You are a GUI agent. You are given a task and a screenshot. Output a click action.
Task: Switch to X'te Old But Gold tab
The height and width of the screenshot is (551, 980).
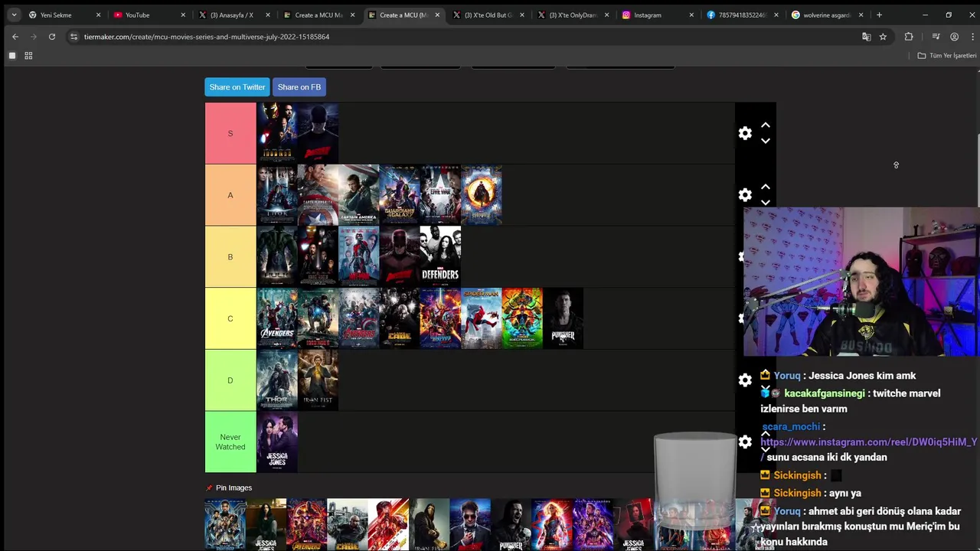488,15
